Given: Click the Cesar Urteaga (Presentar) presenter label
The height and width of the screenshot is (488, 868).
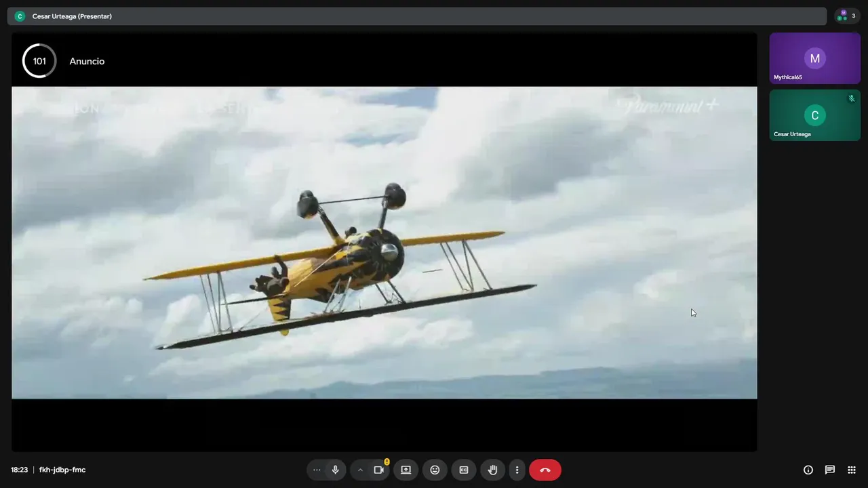Looking at the screenshot, I should point(72,16).
